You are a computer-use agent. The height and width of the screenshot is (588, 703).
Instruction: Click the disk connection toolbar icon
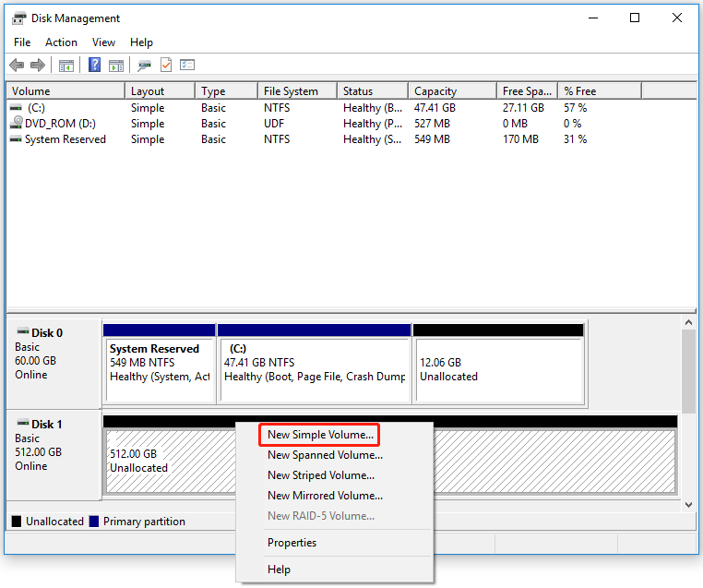point(144,66)
